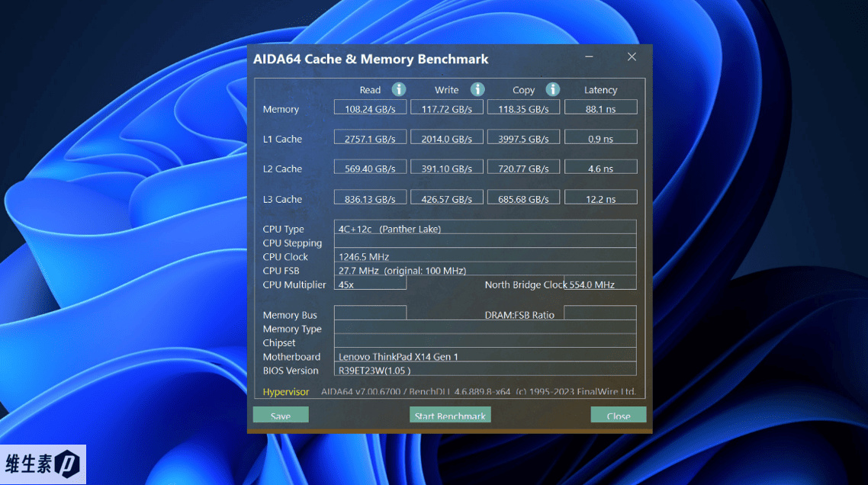Screen dimensions: 868x485
Task: Select L3 Cache write 426.57 GB/s
Action: (447, 198)
